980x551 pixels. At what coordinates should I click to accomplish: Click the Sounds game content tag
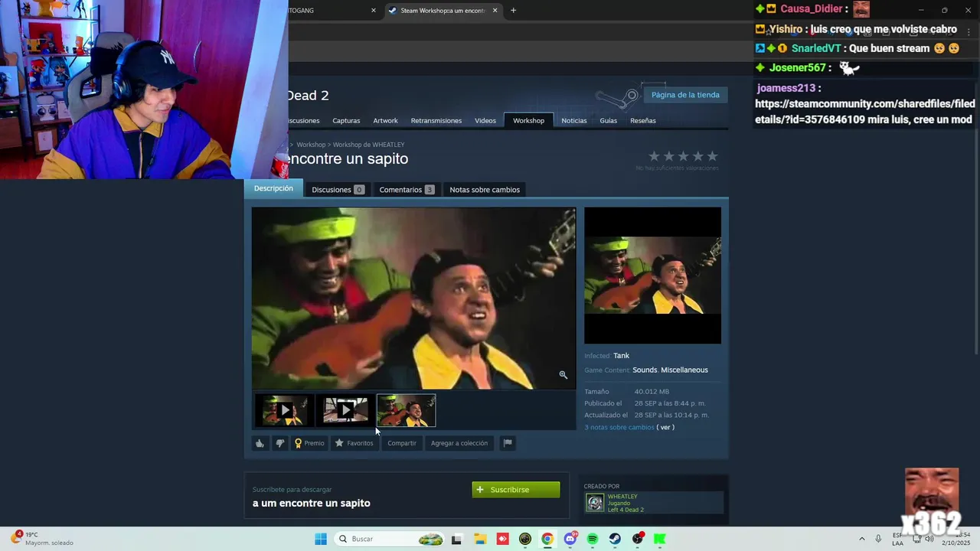tap(645, 370)
